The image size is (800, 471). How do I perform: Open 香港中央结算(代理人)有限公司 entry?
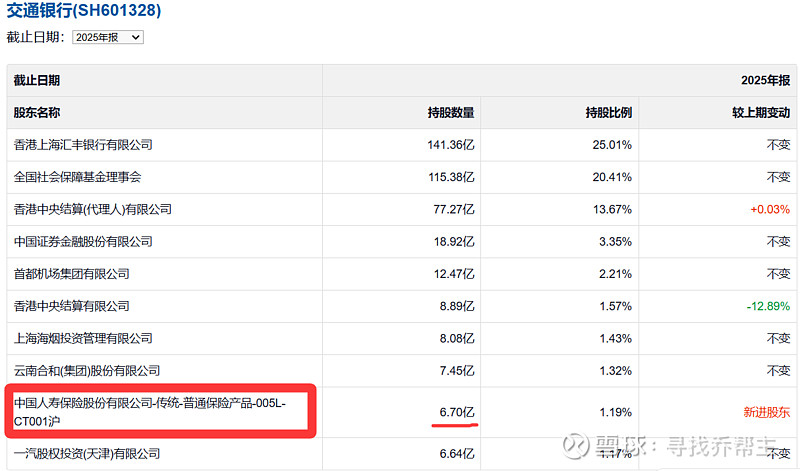[x=93, y=209]
